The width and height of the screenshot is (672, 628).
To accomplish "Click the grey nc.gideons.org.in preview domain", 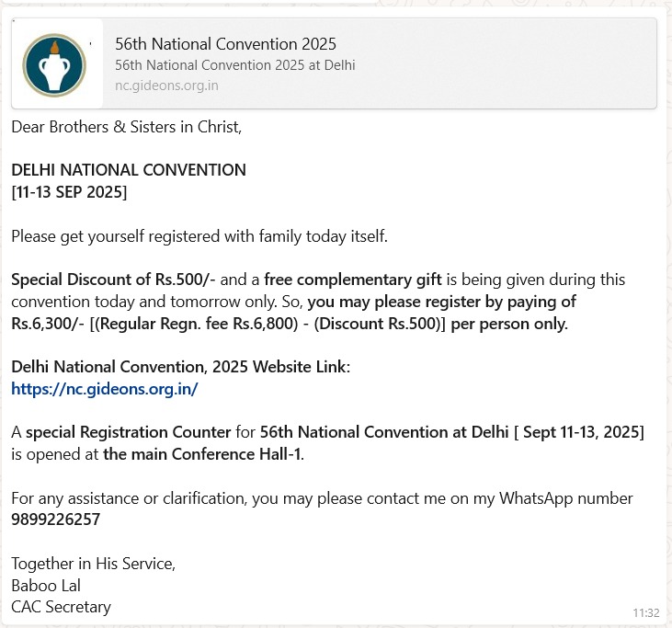I will coord(166,86).
